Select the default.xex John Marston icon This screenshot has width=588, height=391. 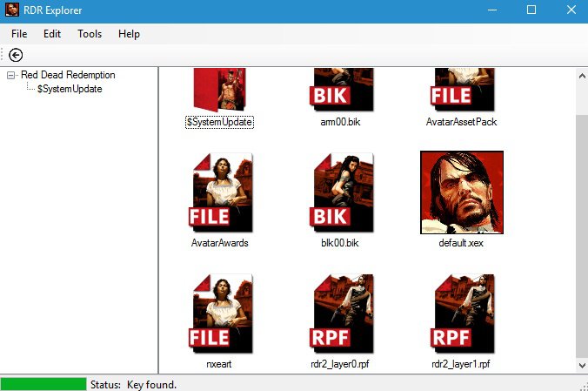pyautogui.click(x=462, y=192)
